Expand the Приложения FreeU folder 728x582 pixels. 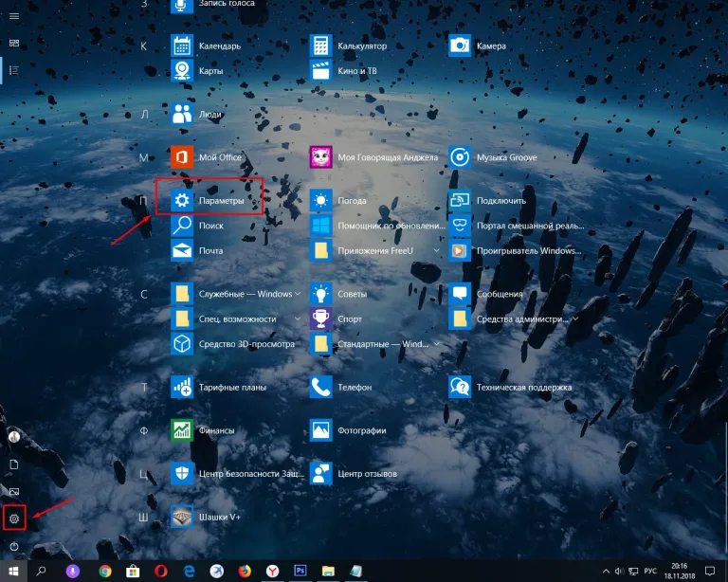[436, 250]
